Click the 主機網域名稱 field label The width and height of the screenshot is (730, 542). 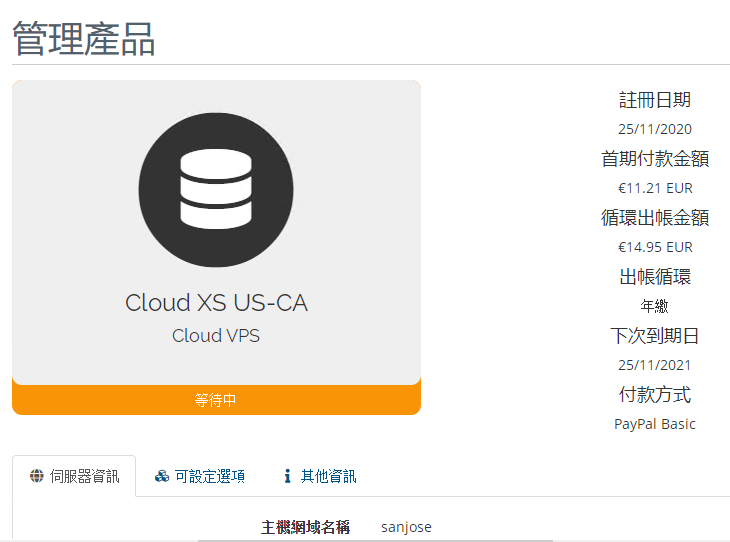[x=305, y=527]
